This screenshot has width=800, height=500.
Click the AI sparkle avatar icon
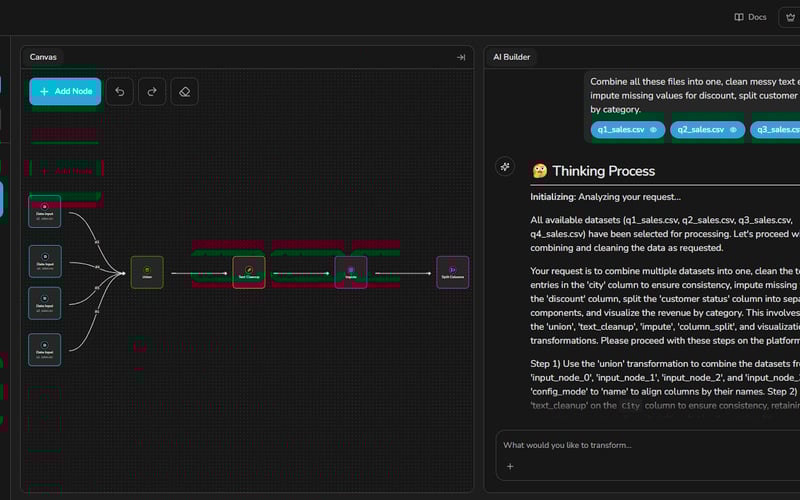pyautogui.click(x=505, y=167)
